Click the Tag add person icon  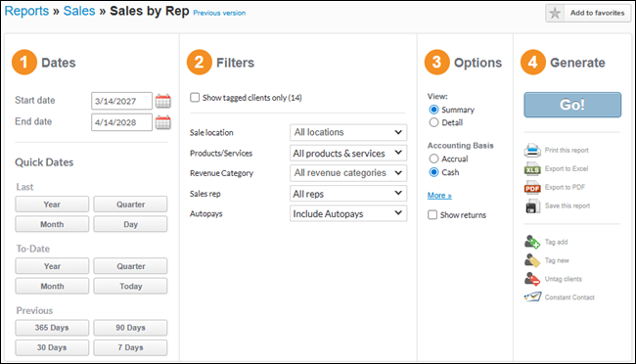(x=532, y=243)
